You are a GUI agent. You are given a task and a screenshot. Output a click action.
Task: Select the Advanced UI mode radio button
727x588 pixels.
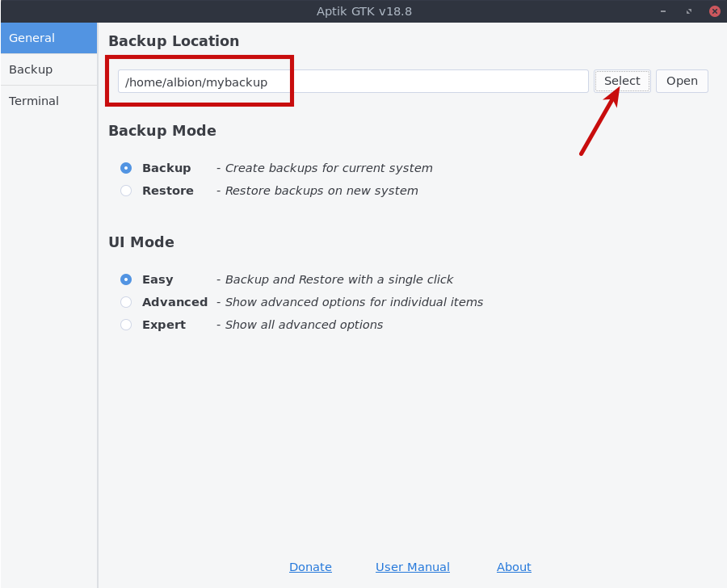[126, 302]
